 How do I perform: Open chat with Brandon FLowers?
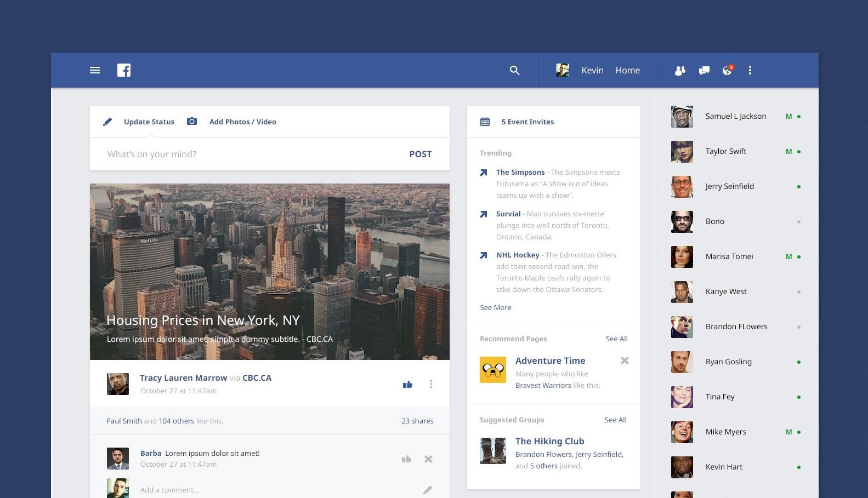tap(736, 327)
